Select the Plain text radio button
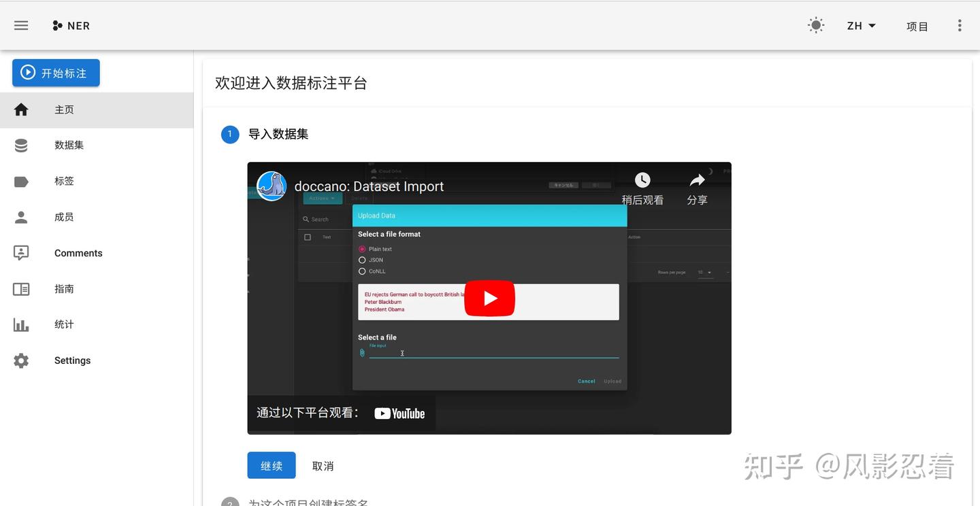Screen dimensions: 980x506 coord(361,249)
